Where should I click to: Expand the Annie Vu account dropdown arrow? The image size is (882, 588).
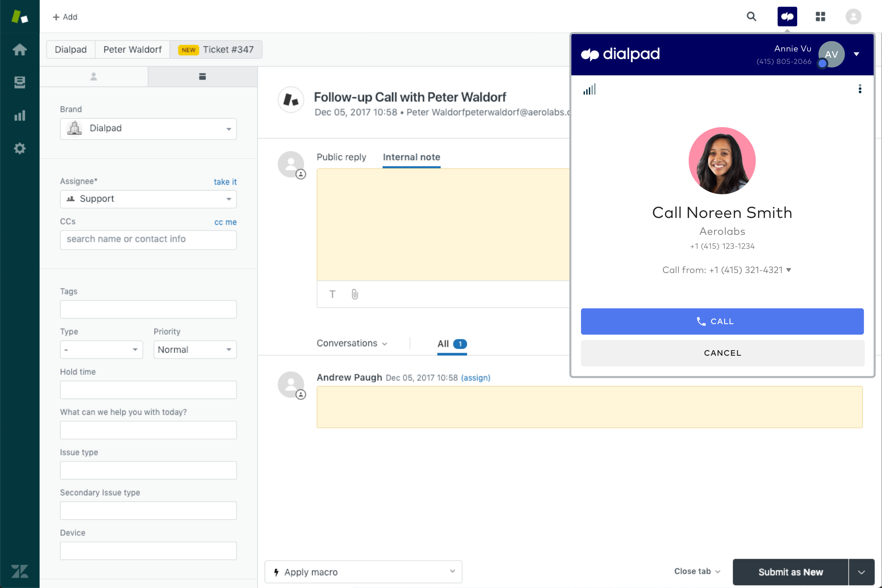[857, 54]
